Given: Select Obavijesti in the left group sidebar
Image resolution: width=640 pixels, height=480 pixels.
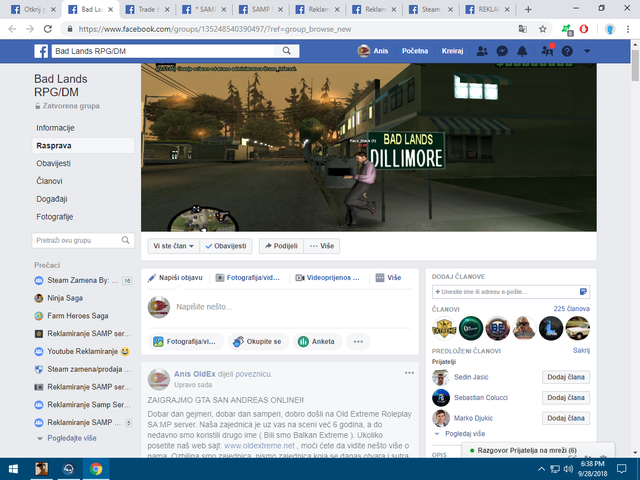Looking at the screenshot, I should [53, 163].
